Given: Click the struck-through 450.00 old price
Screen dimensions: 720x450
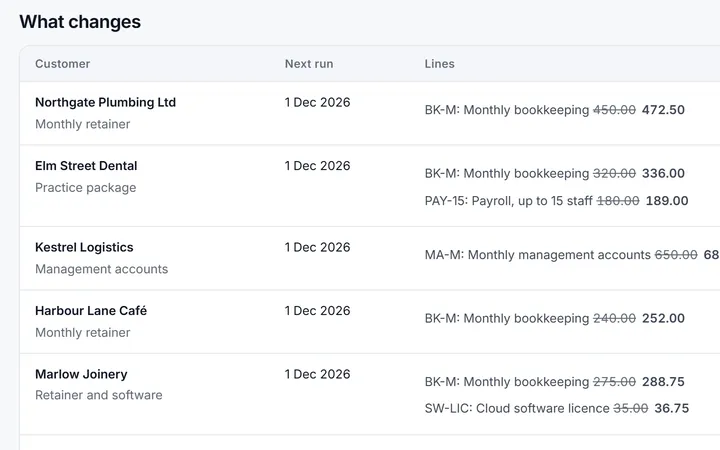Looking at the screenshot, I should [x=614, y=110].
